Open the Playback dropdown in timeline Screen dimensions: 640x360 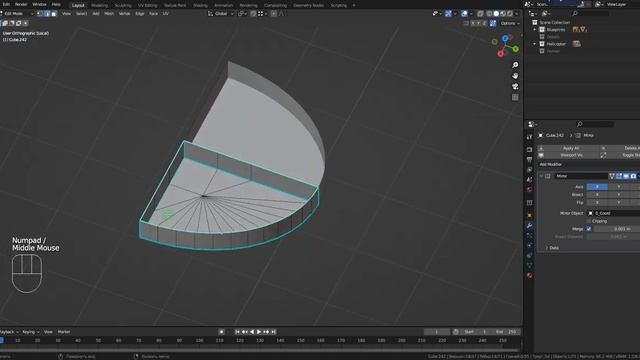[8, 332]
